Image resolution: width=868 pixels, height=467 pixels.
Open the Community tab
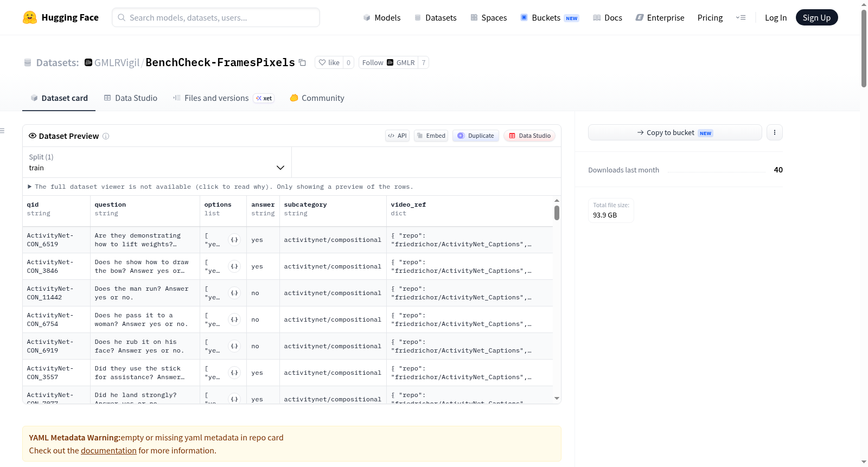[x=317, y=98]
